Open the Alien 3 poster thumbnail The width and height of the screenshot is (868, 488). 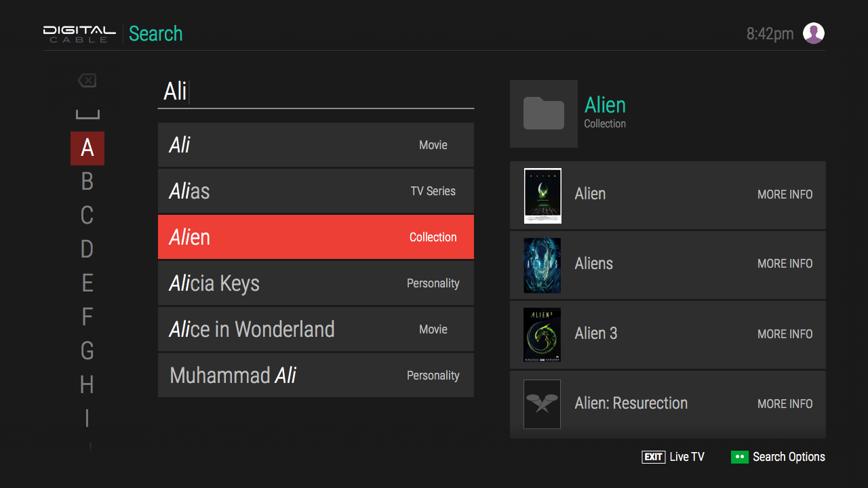(542, 335)
